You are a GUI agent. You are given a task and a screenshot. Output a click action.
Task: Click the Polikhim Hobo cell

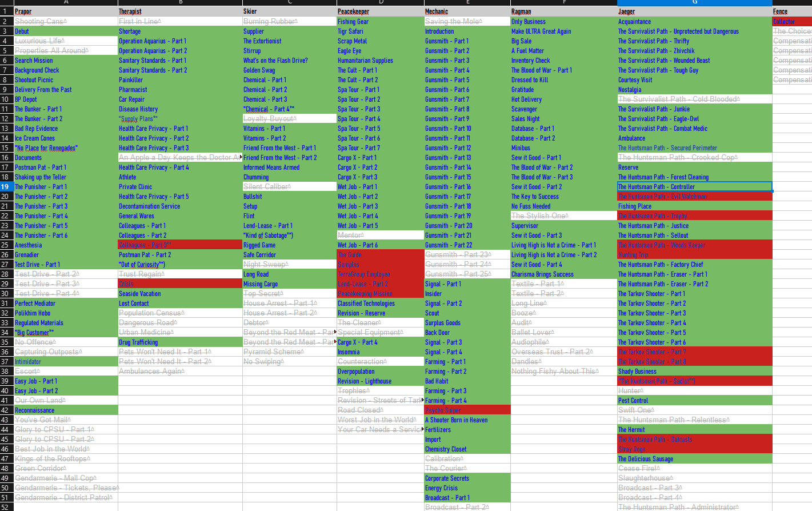click(x=66, y=313)
